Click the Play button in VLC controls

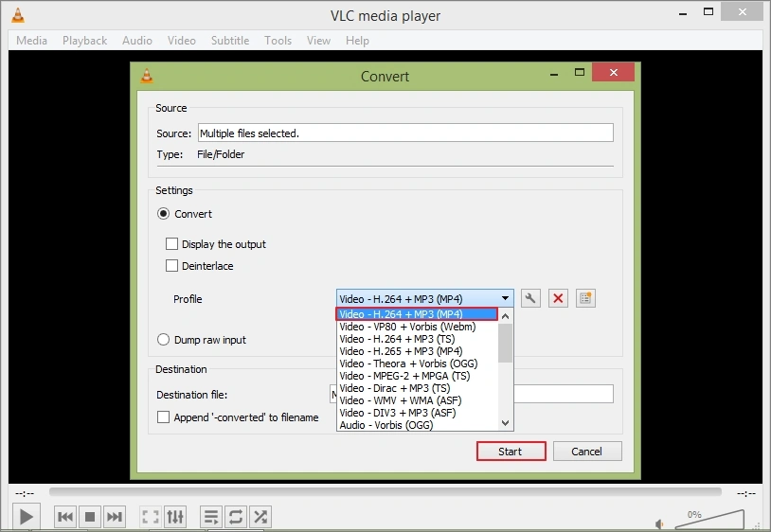(27, 517)
